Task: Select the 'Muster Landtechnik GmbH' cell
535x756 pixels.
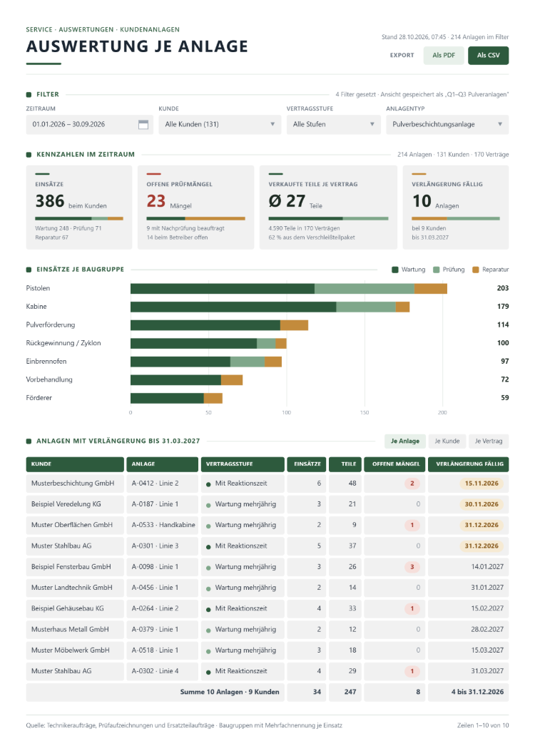Action: [75, 588]
